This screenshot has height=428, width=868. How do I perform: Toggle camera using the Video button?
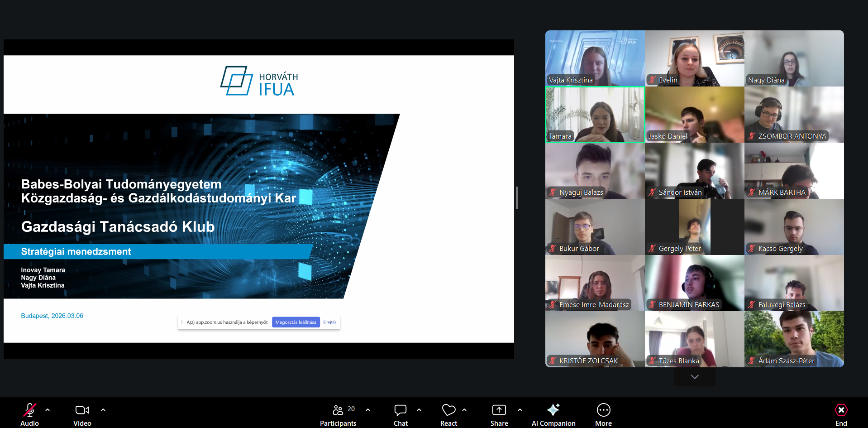coord(82,411)
